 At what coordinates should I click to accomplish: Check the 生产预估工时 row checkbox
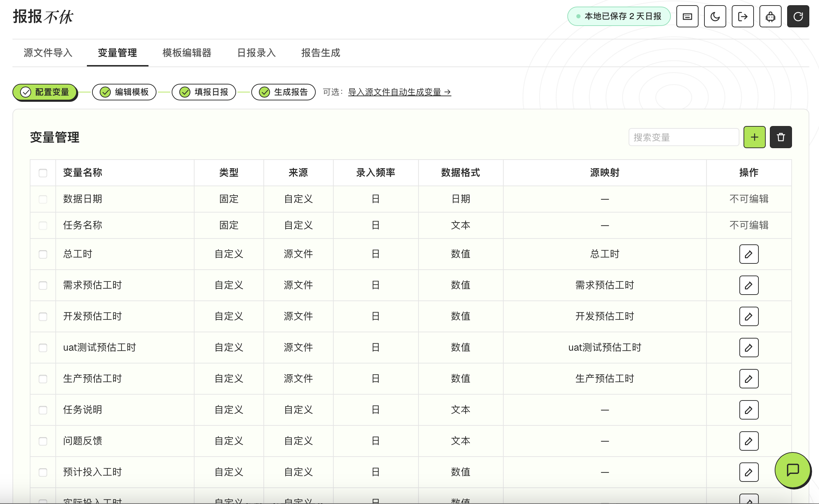43,379
